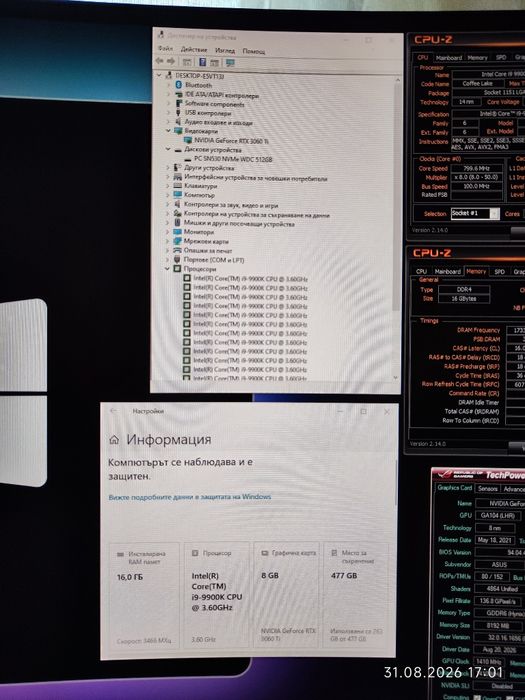Click the Монитори category icon
This screenshot has width=525, height=700.
[177, 232]
